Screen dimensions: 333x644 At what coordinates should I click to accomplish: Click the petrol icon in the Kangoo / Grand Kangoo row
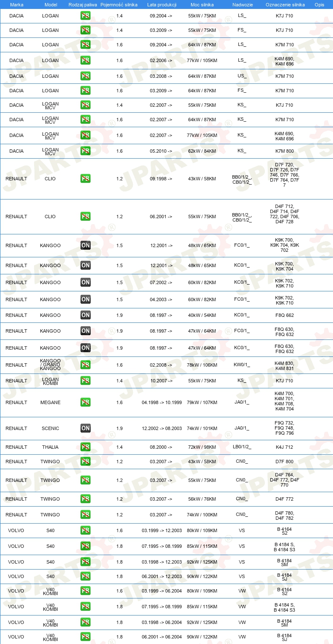(86, 365)
